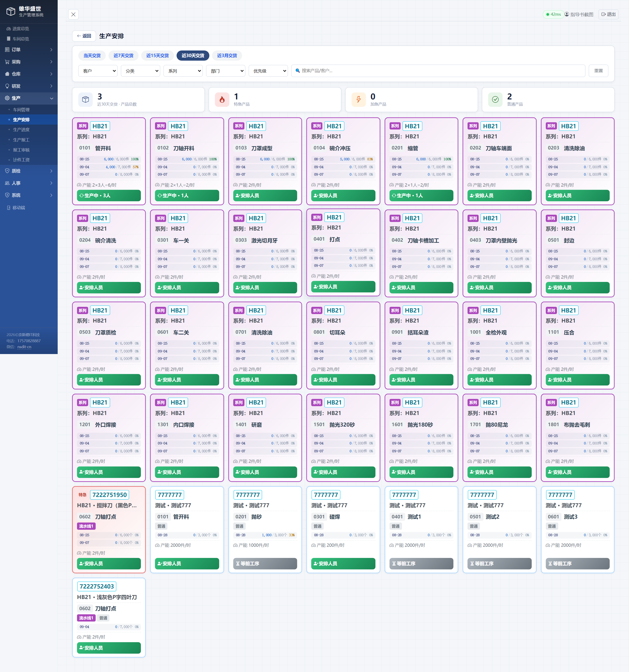The image size is (629, 672).
Task: Open the 客户 dropdown
Action: tap(98, 71)
